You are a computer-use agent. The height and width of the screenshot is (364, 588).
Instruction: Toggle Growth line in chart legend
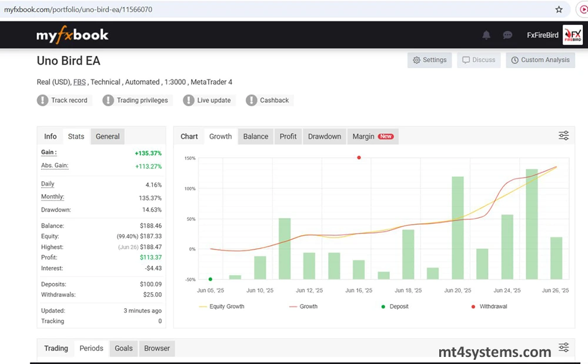click(x=303, y=306)
